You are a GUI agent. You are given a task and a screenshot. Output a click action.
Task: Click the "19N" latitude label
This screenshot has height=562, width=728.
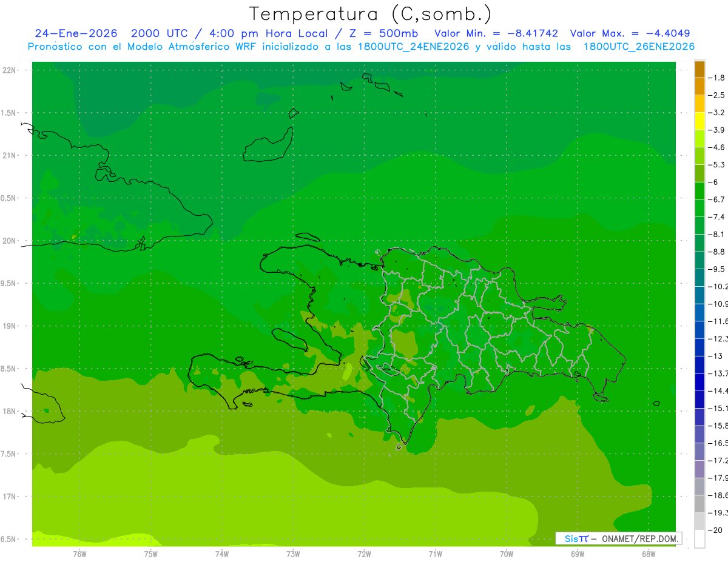[x=10, y=326]
